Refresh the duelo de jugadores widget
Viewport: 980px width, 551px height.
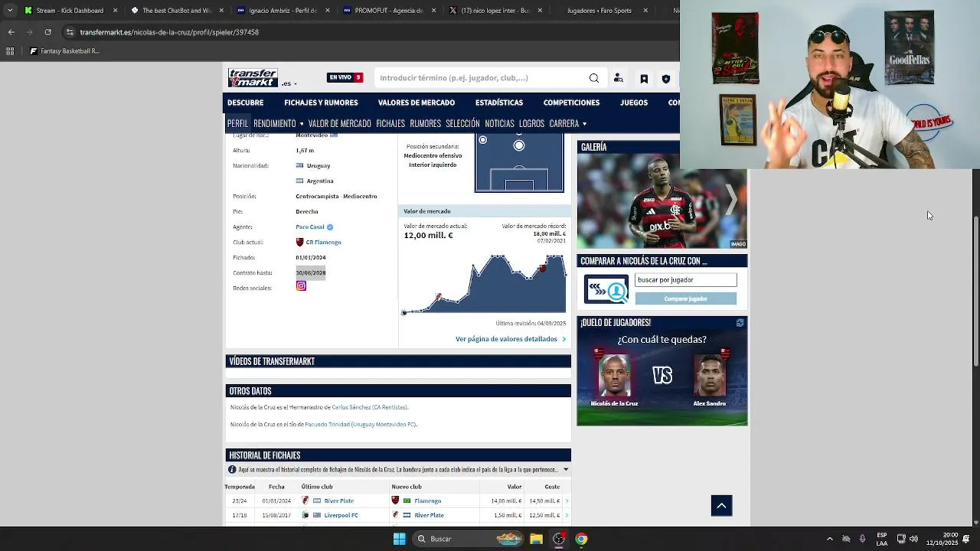(740, 323)
